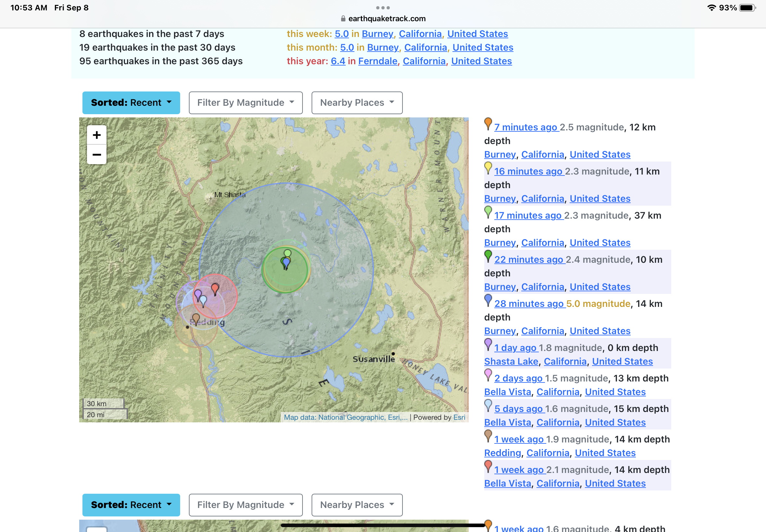Click the 5.0 link in this week row
766x532 pixels.
click(342, 34)
